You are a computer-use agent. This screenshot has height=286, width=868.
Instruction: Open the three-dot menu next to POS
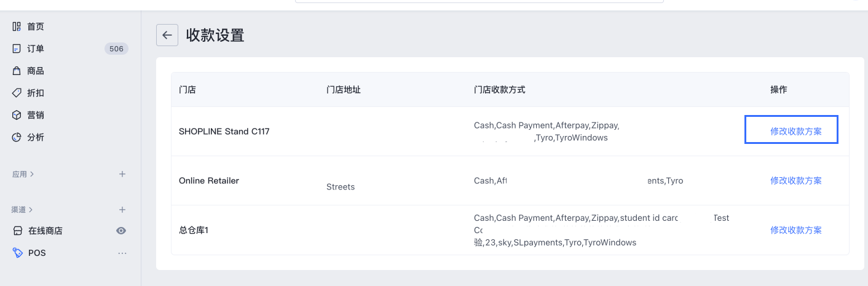click(122, 253)
